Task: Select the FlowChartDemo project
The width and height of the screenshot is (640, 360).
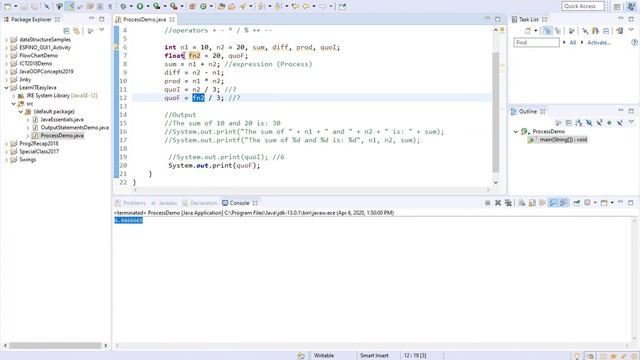Action: 38,56
